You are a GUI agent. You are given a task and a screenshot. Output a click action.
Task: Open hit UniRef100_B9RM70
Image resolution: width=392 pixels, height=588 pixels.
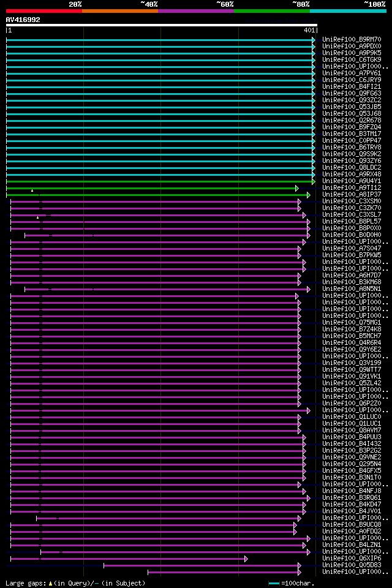352,39
